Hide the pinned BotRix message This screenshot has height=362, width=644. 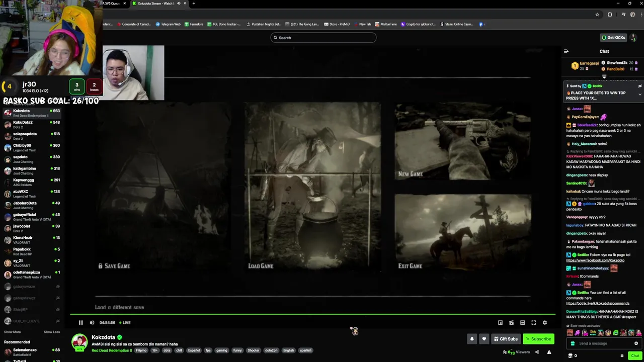point(640,86)
